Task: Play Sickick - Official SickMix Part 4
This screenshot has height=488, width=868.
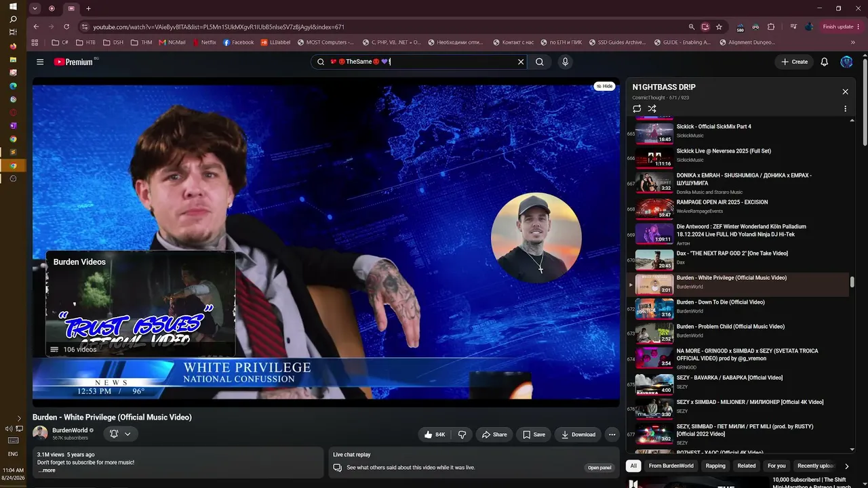Action: point(738,131)
